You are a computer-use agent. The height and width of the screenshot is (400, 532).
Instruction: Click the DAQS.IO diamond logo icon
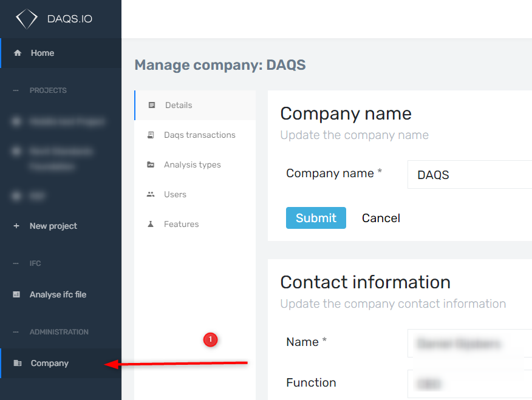coord(27,19)
